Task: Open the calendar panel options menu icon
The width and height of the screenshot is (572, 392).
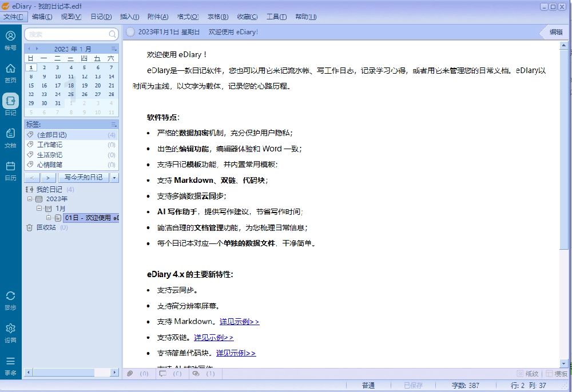Action: tap(114, 49)
